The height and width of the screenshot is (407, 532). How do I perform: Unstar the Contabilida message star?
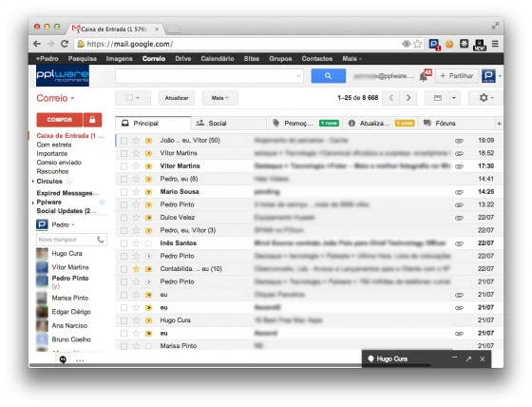click(136, 269)
